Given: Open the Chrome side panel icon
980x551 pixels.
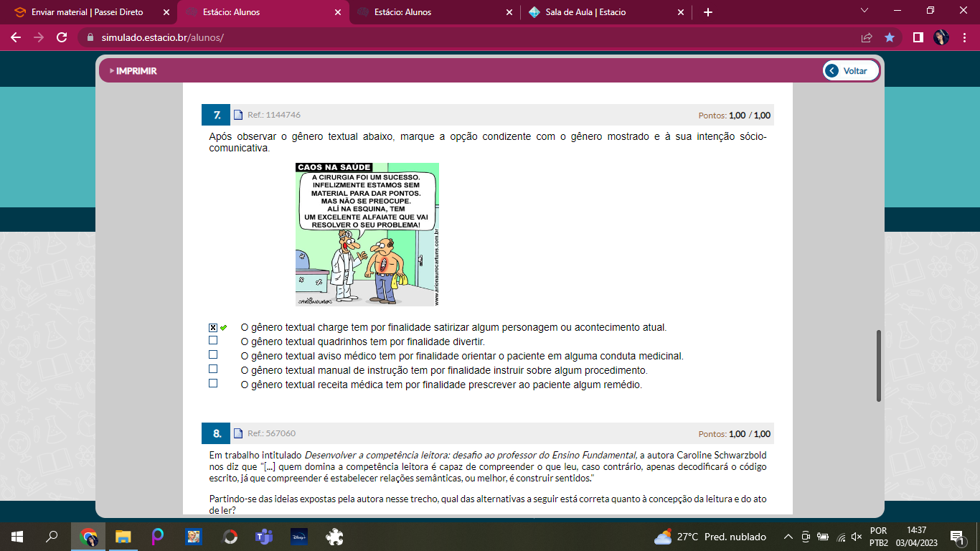Looking at the screenshot, I should coord(918,37).
